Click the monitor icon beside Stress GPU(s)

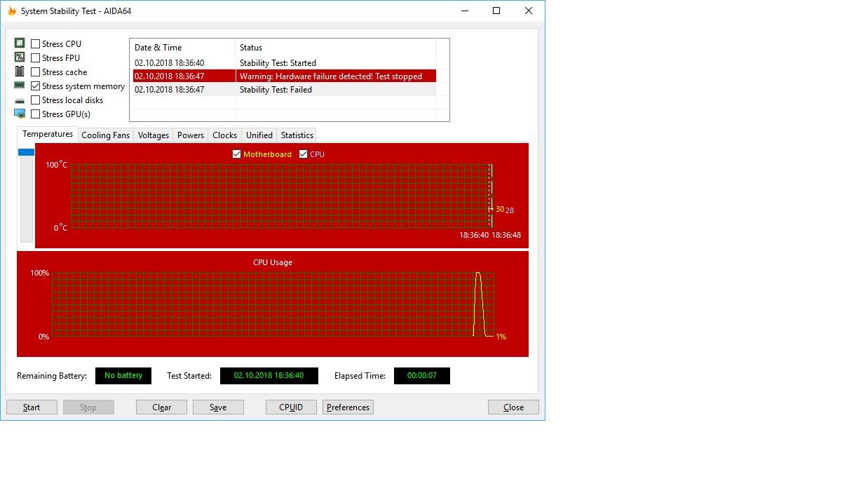coord(20,114)
